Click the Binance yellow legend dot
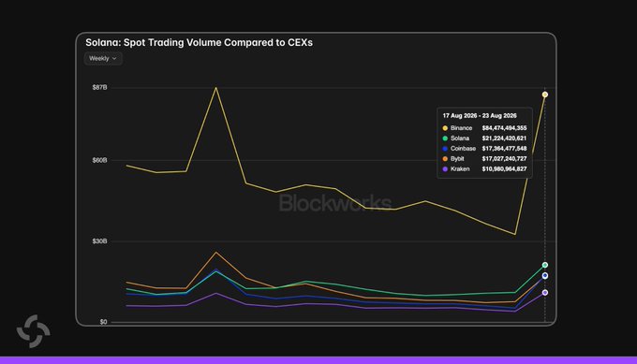The width and height of the screenshot is (637, 364). coord(445,128)
